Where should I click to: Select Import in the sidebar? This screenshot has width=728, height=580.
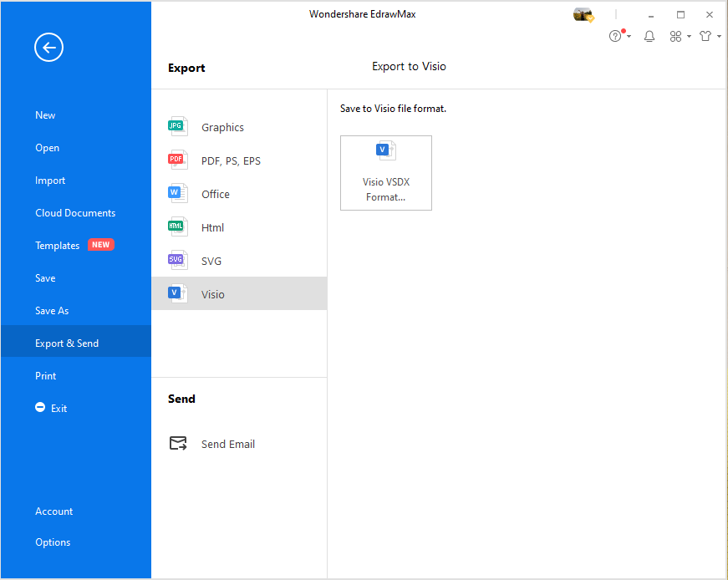coord(50,181)
